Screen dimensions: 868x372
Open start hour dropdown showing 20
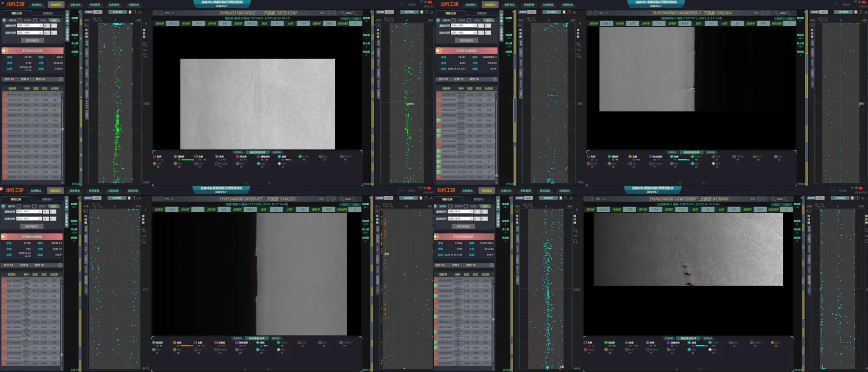point(46,26)
